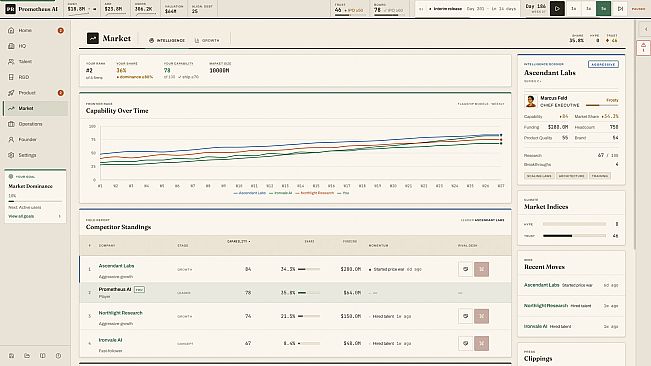Toggle the Ascendant Labs legend entry

tap(250, 193)
